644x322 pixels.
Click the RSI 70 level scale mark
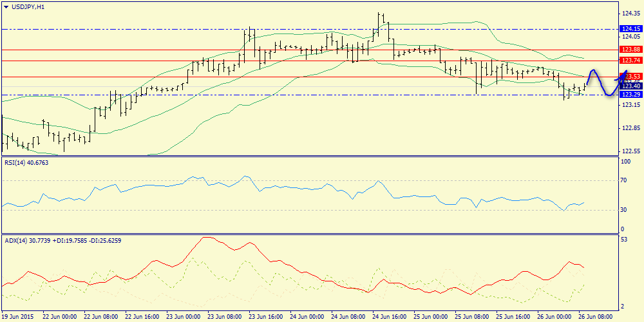pos(623,181)
